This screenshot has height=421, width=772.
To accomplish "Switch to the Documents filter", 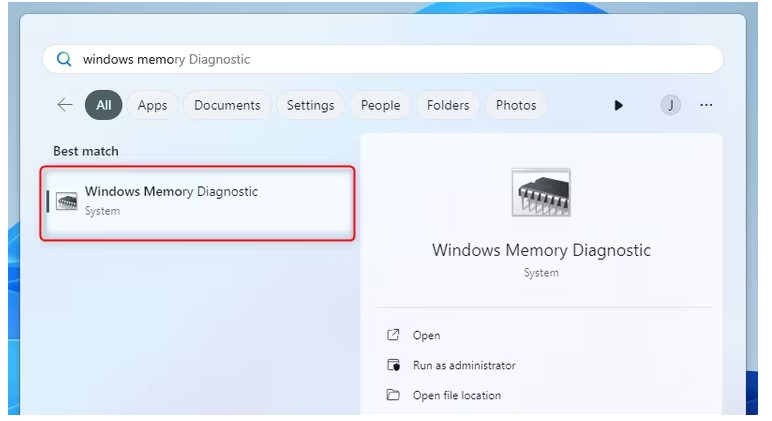I will point(227,105).
